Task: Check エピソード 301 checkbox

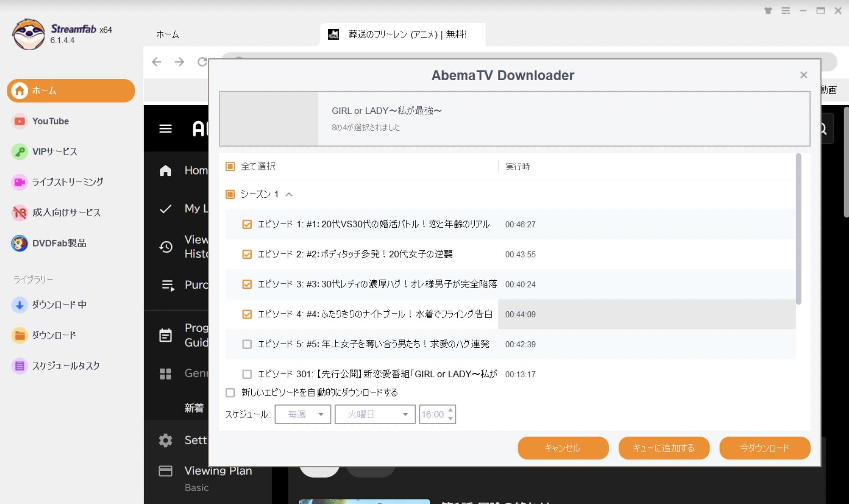Action: pyautogui.click(x=247, y=375)
